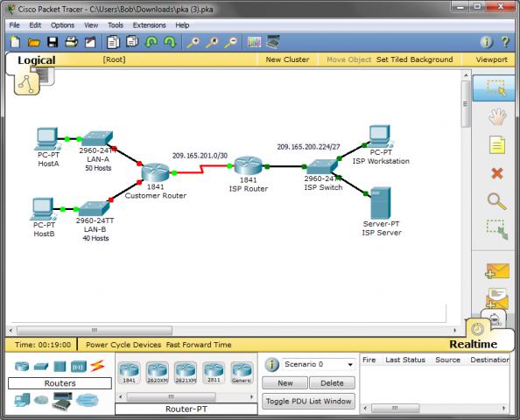Click Set Tiled Background
This screenshot has width=520, height=420.
pos(414,59)
